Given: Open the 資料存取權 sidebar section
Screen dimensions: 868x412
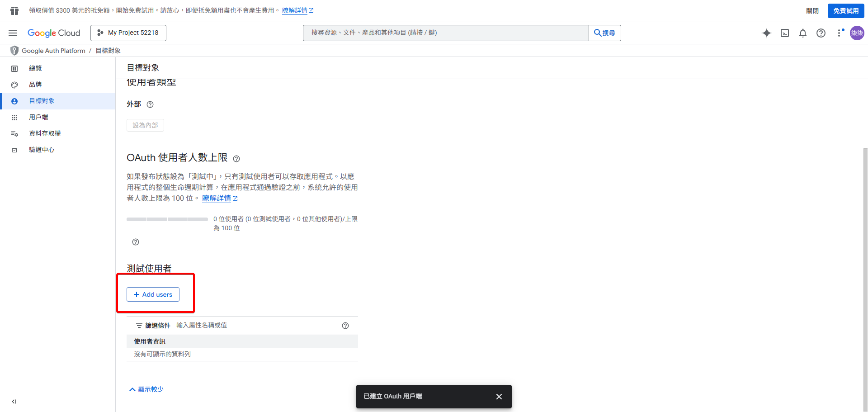Looking at the screenshot, I should pos(45,133).
